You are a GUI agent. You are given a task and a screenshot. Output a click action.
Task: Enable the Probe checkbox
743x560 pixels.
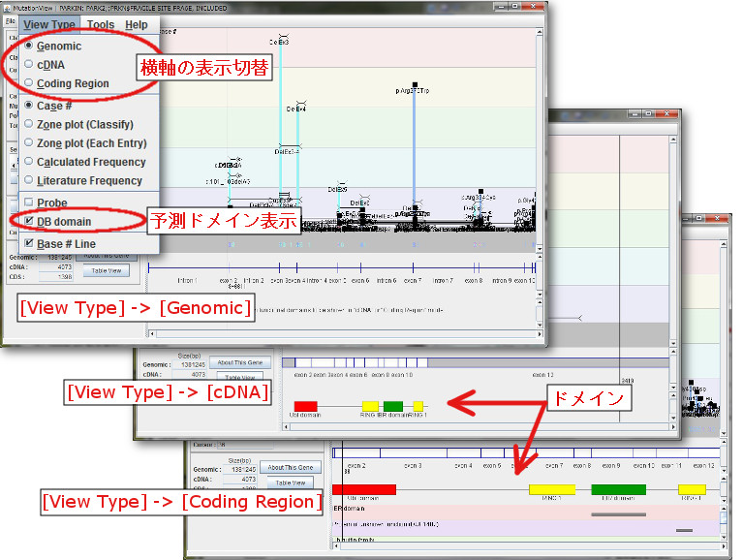tap(28, 202)
